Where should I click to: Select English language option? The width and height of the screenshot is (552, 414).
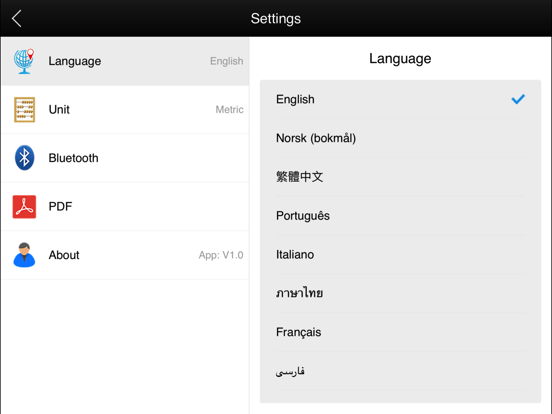[400, 99]
